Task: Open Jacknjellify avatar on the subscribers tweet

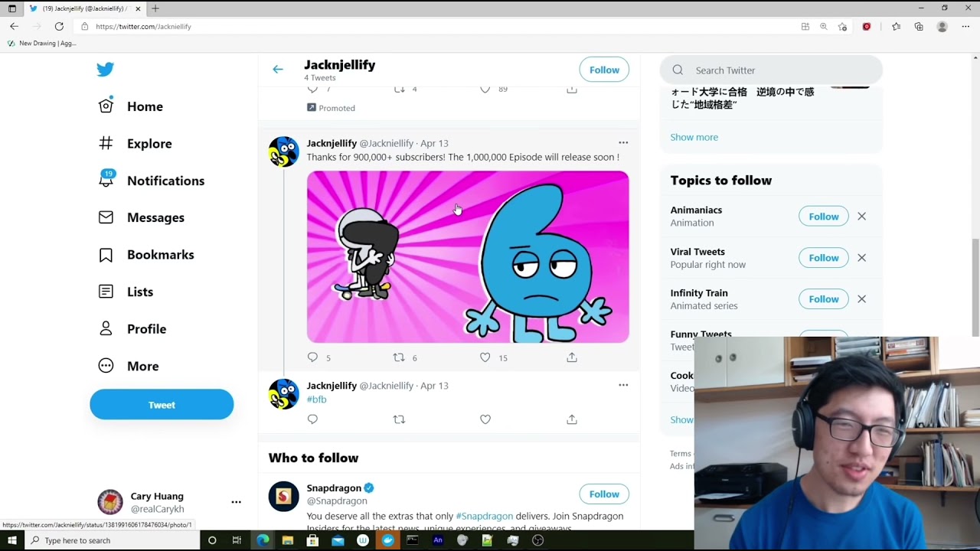Action: pyautogui.click(x=283, y=152)
